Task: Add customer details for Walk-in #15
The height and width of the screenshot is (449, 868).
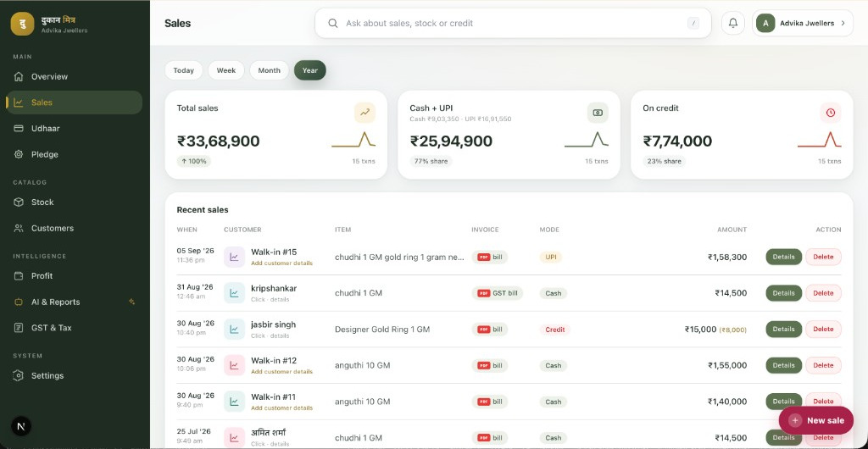Action: (281, 263)
